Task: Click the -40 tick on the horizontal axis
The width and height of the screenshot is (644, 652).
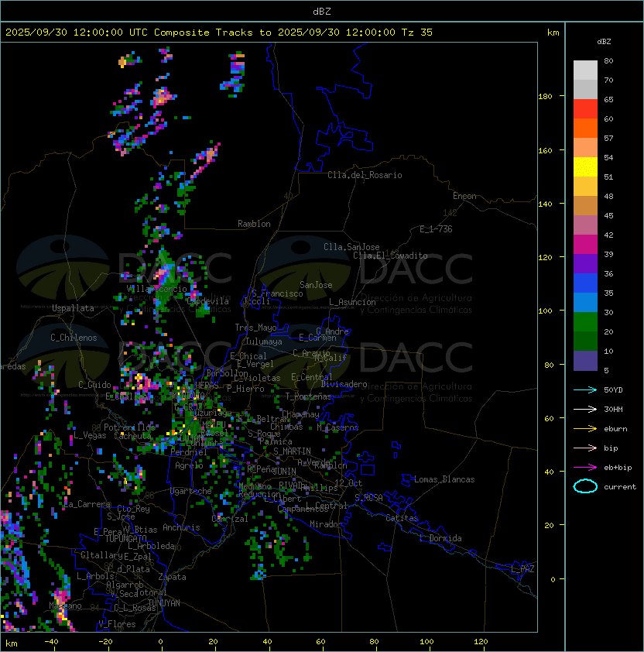Action: coord(51,642)
